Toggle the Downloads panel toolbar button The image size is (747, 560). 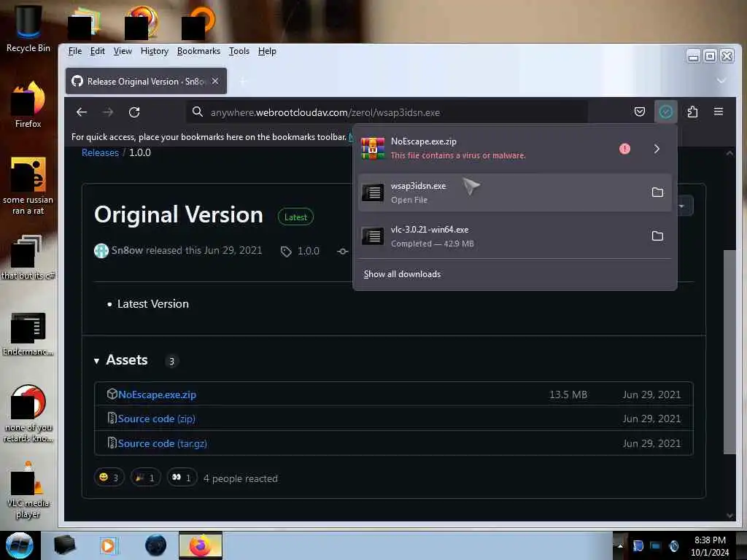coord(665,112)
